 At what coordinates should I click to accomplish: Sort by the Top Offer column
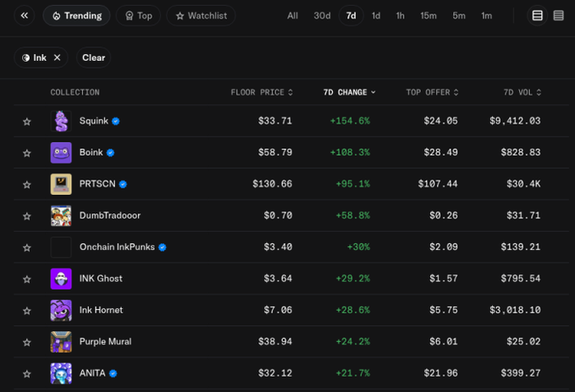(432, 92)
